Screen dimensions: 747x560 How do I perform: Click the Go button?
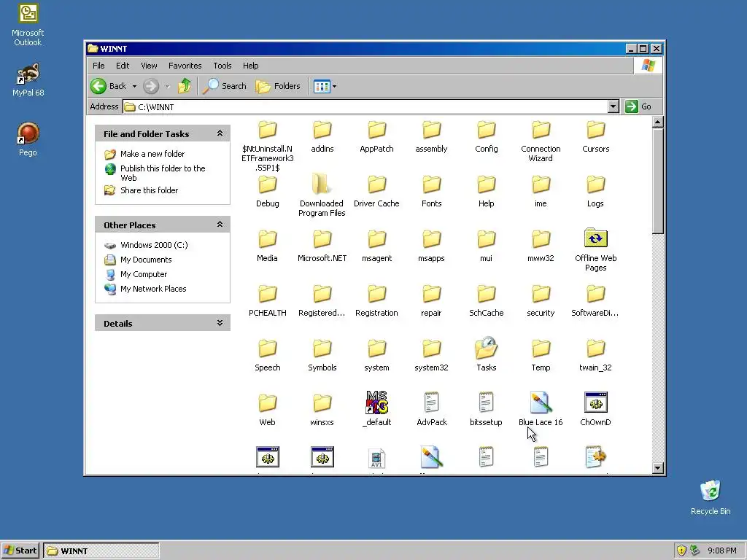638,106
